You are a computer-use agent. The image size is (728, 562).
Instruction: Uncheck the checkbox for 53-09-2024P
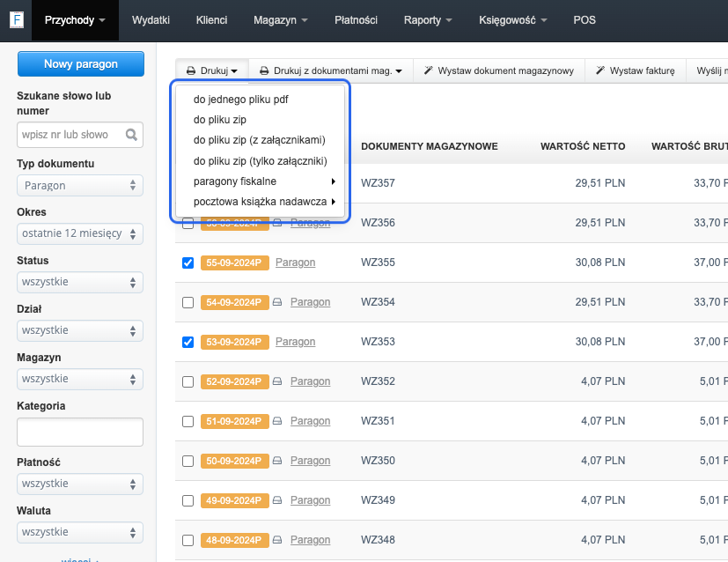(x=188, y=343)
